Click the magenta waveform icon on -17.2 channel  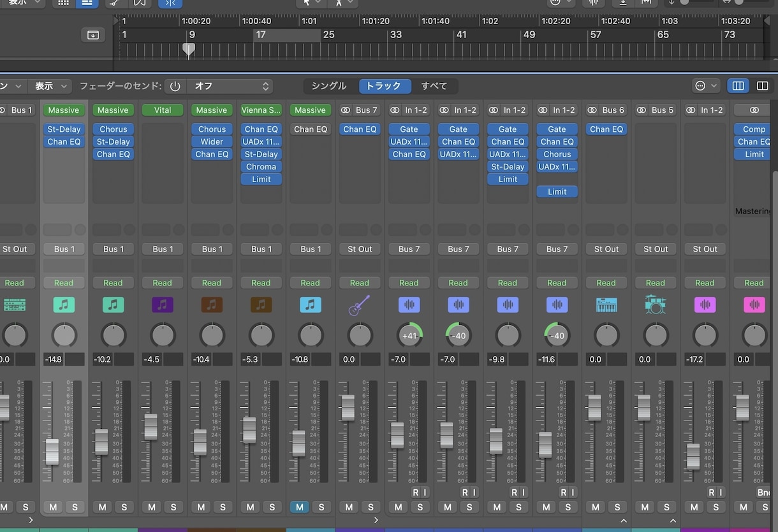point(705,305)
